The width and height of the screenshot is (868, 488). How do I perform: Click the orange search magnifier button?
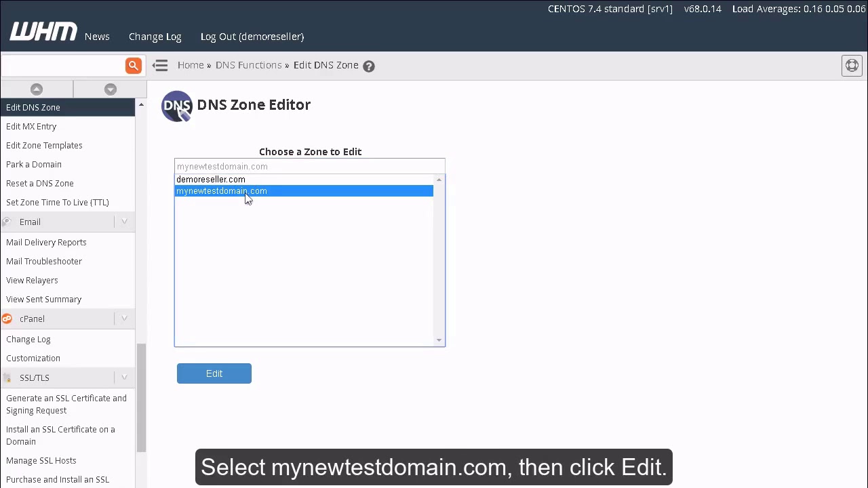click(133, 66)
